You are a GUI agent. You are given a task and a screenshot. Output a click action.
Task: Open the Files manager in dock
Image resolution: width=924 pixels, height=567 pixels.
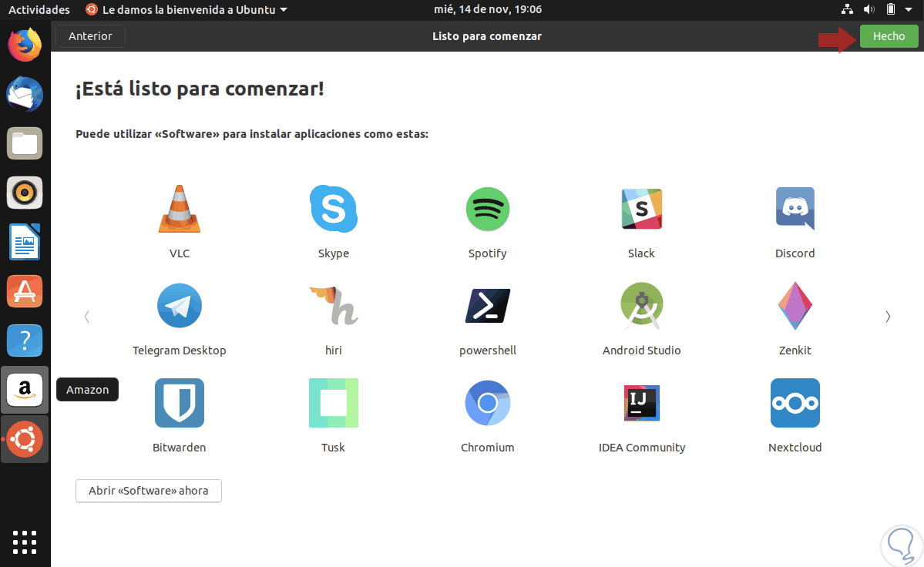pos(24,143)
